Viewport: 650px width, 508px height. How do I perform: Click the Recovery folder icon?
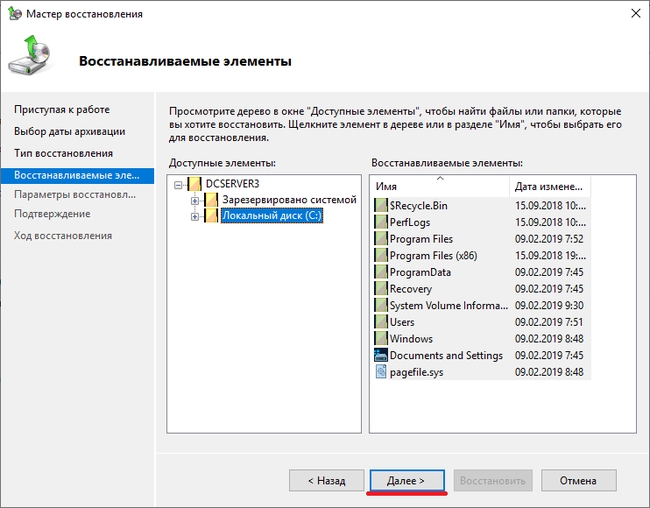click(381, 289)
